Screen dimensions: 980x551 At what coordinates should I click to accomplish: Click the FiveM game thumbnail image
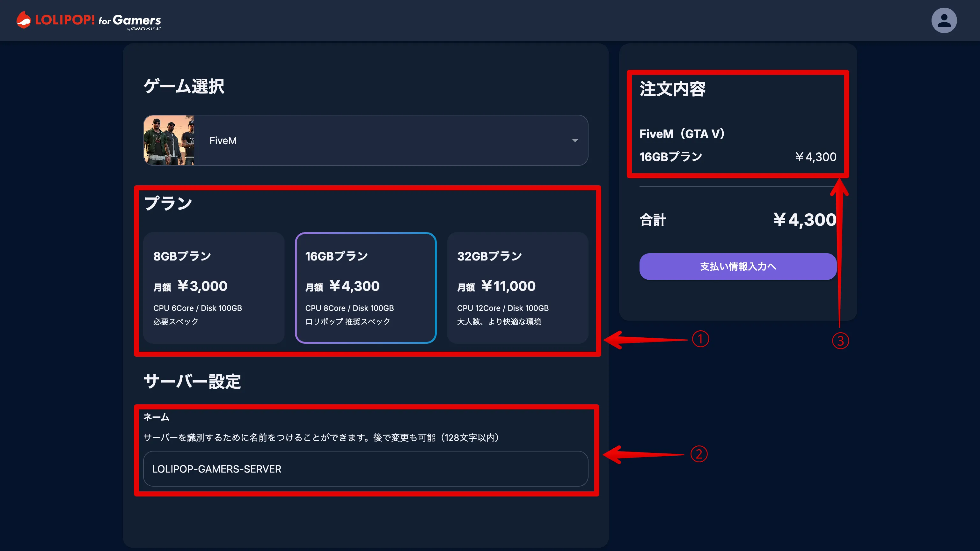point(169,140)
